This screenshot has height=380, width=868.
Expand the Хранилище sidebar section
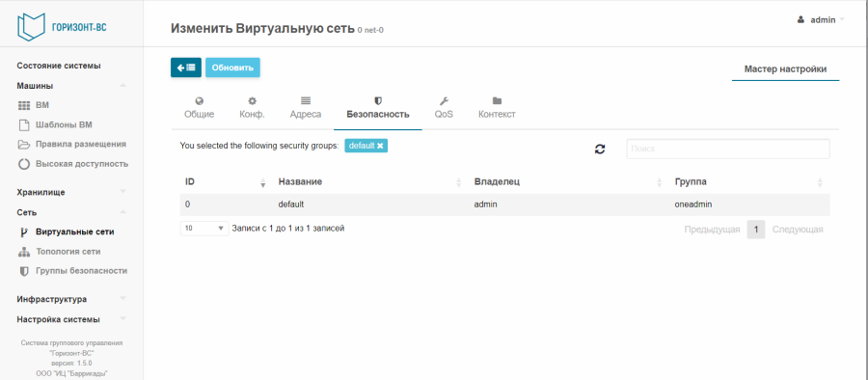pyautogui.click(x=122, y=192)
